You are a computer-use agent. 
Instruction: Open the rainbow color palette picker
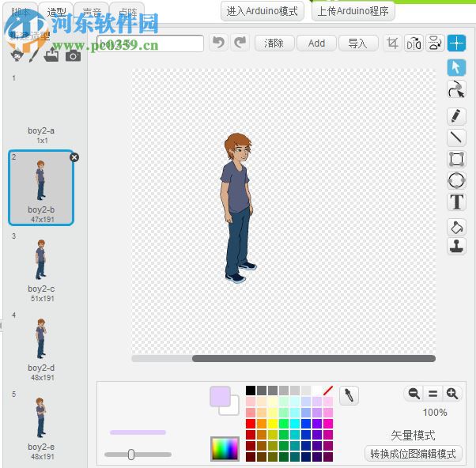tap(225, 449)
